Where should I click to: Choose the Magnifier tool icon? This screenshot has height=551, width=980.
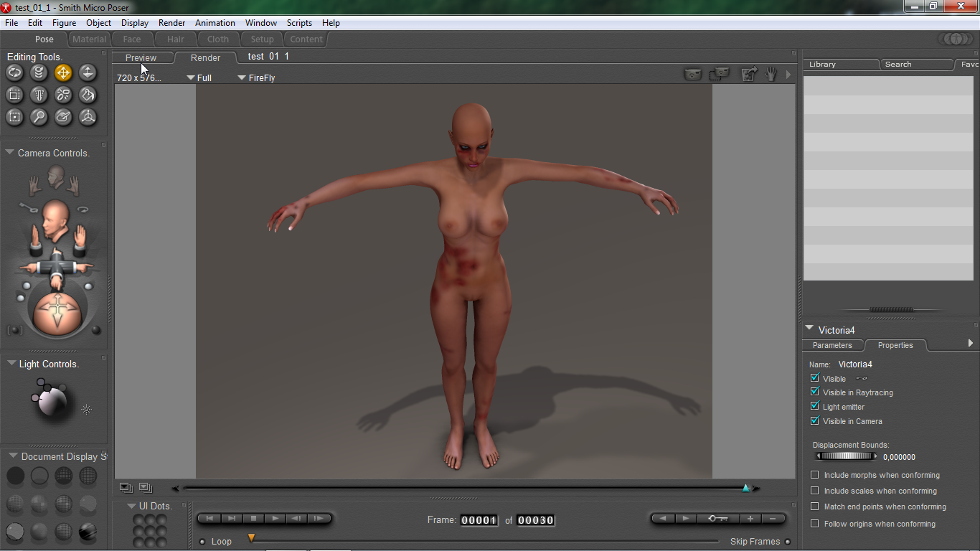39,117
